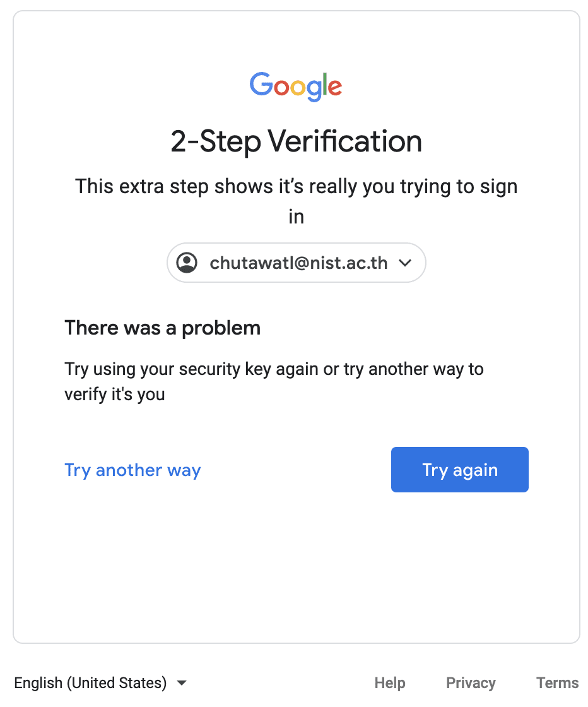Open the Terms footer link
Viewport: 588px width, 707px height.
[x=557, y=682]
